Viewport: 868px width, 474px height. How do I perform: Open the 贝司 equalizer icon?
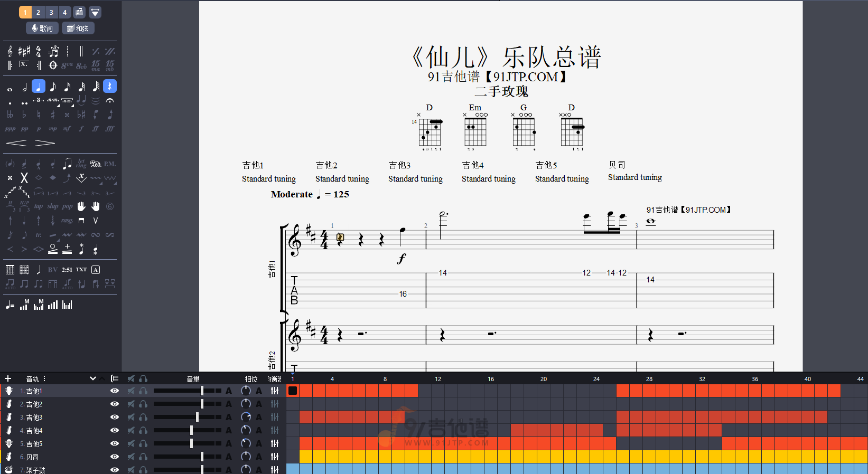coord(275,457)
